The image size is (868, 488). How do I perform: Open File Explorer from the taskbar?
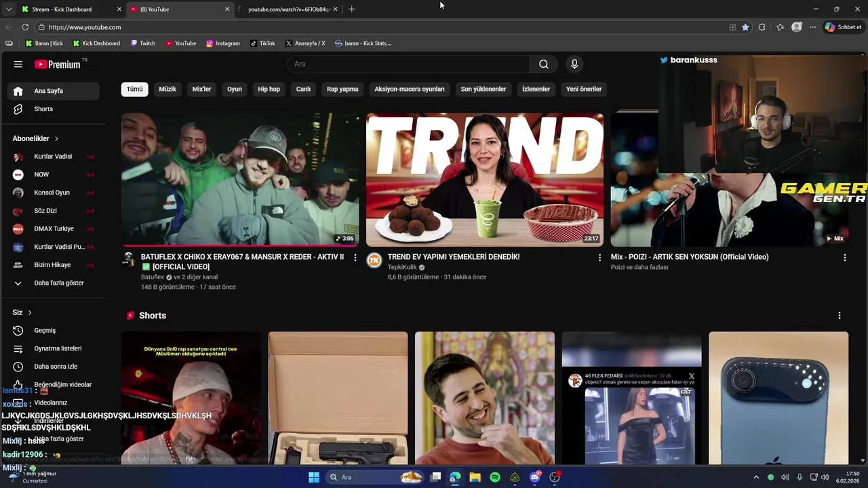(475, 477)
